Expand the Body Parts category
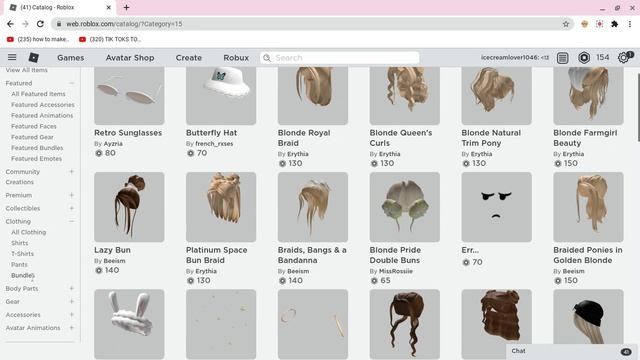This screenshot has width=640, height=360. (x=71, y=288)
